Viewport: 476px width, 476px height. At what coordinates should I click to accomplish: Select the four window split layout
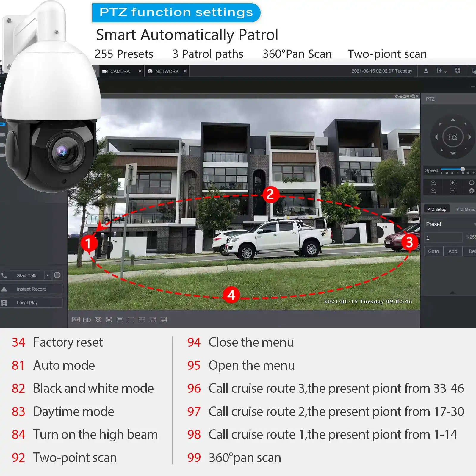(x=142, y=320)
